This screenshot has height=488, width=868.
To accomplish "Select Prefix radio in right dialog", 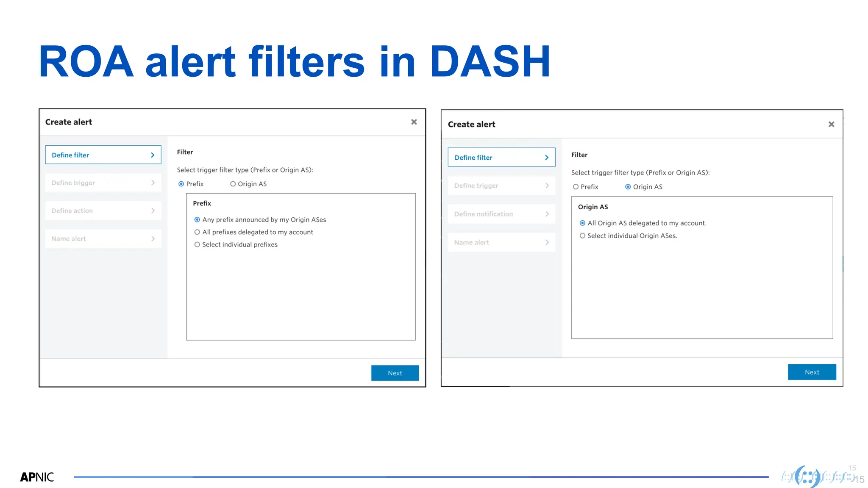I will [x=576, y=187].
